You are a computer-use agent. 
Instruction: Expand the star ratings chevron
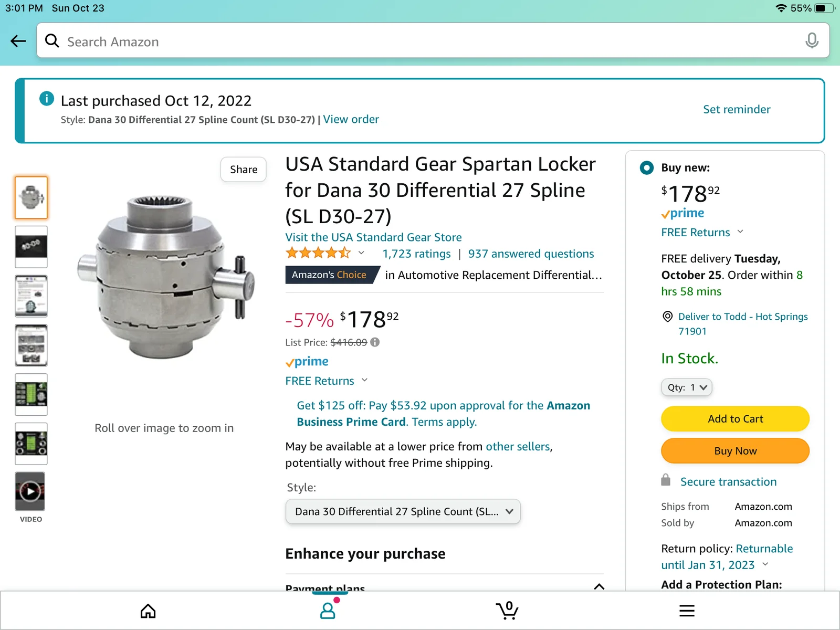361,253
